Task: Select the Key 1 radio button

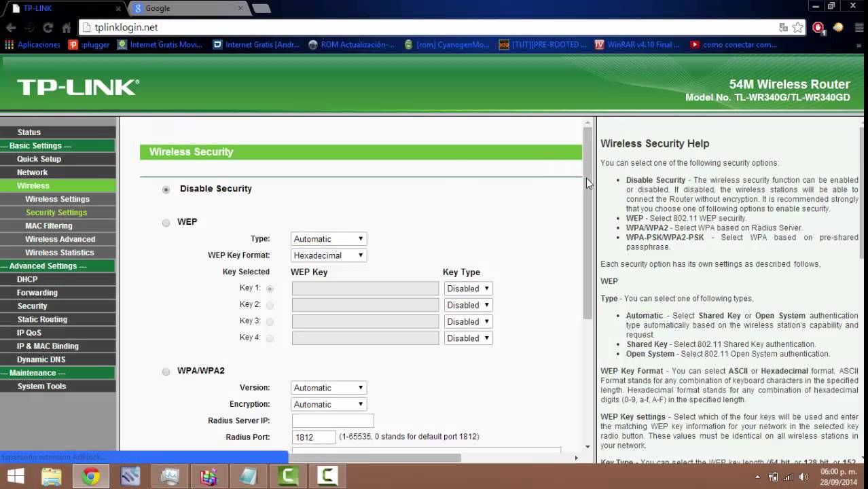Action: coord(270,289)
